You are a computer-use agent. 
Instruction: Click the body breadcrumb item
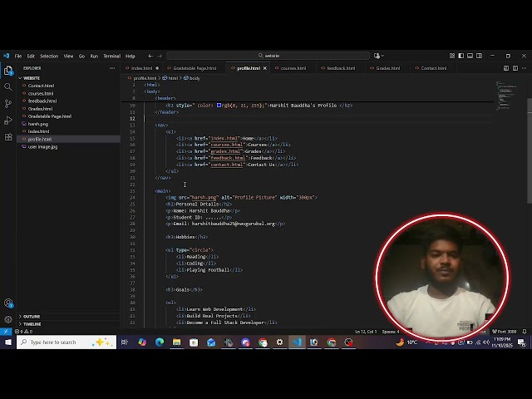pyautogui.click(x=192, y=78)
